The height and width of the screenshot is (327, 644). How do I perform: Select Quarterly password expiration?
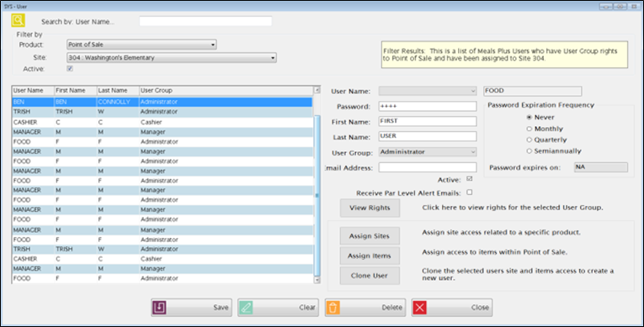[x=530, y=140]
